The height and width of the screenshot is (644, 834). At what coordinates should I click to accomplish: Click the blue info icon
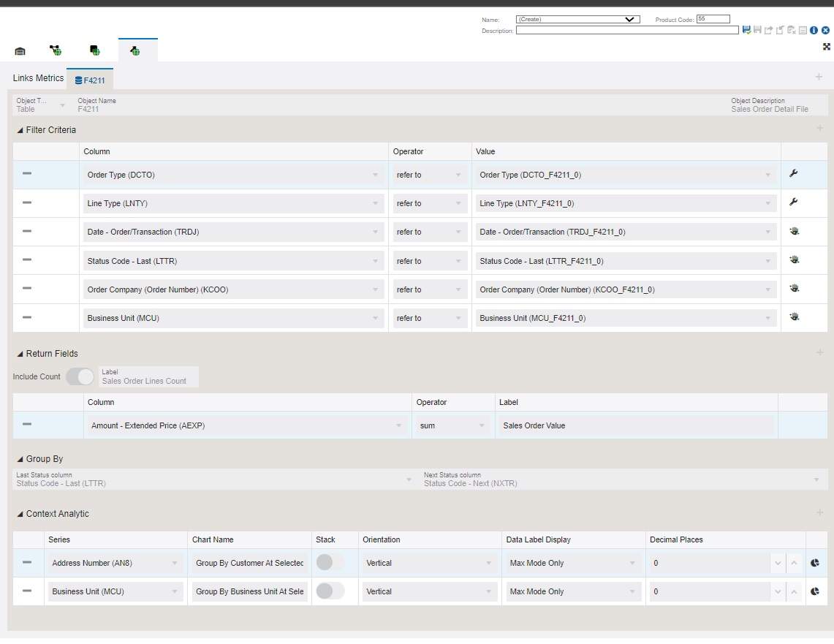point(814,30)
